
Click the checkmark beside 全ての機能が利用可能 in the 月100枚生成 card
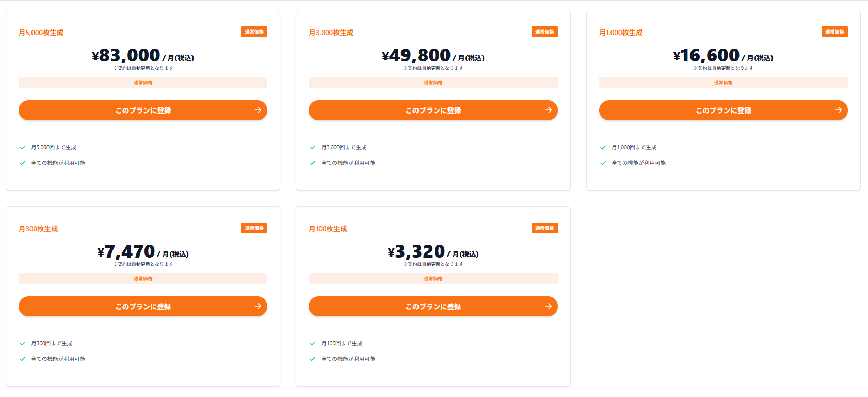(x=312, y=359)
